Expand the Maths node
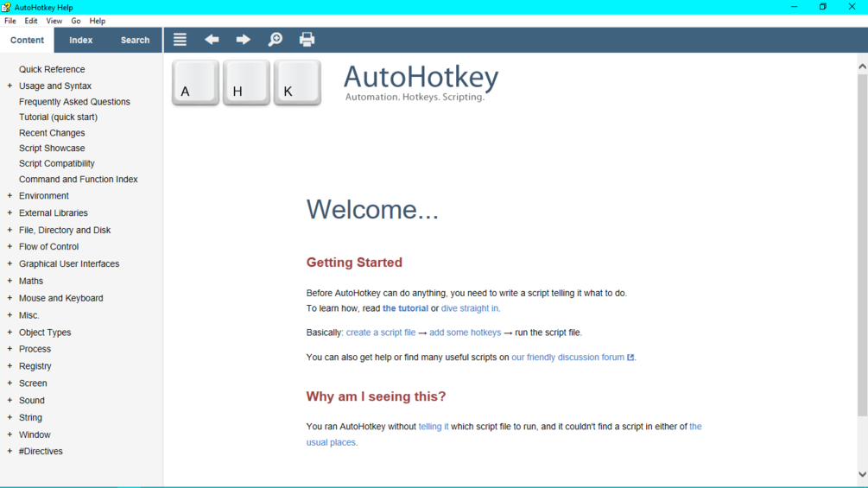Screen dimensions: 868x488 click(10, 281)
